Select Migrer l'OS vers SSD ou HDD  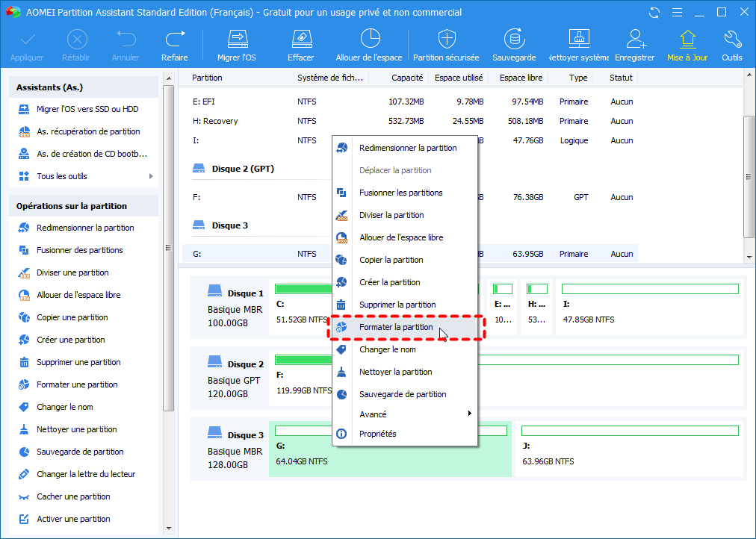pyautogui.click(x=84, y=109)
